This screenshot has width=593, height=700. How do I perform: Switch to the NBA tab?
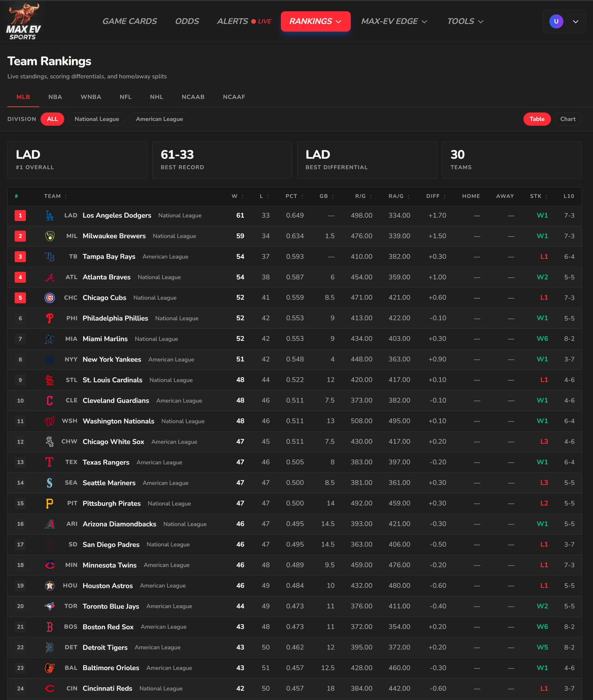[x=55, y=97]
